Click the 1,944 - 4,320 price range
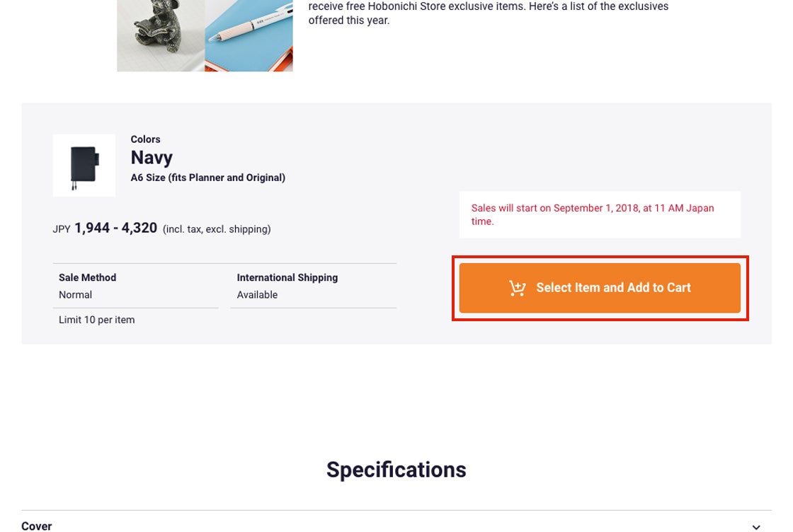The image size is (793, 532). pyautogui.click(x=115, y=228)
